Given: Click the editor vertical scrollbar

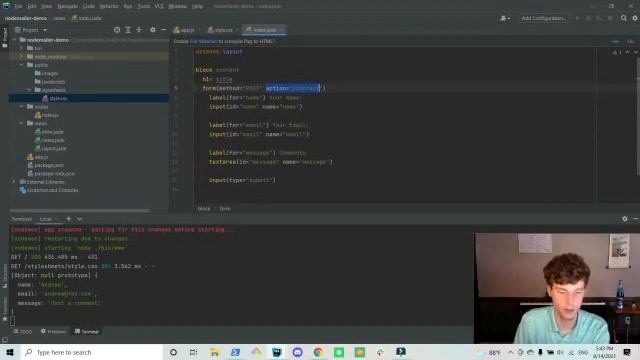Looking at the screenshot, I should pyautogui.click(x=638, y=116).
